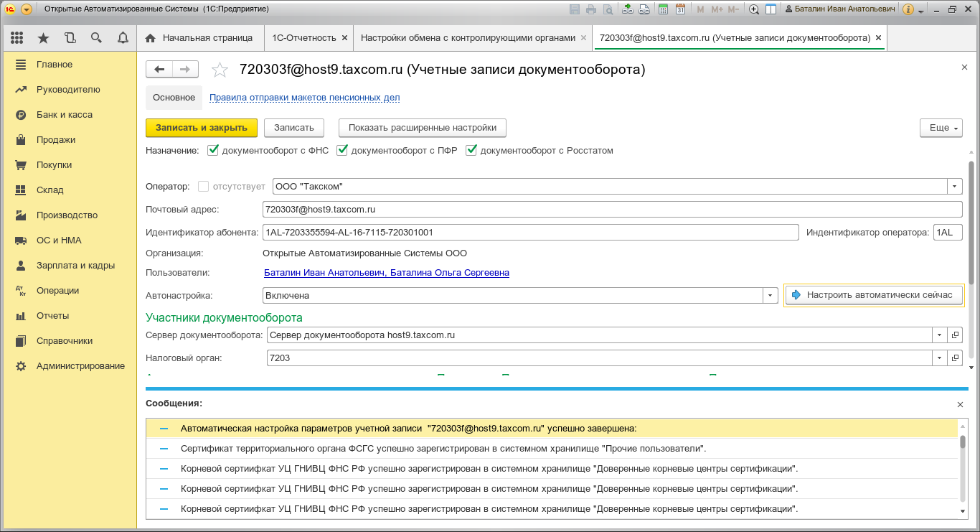This screenshot has width=980, height=532.
Task: Open the calculator from the title bar
Action: [x=663, y=9]
